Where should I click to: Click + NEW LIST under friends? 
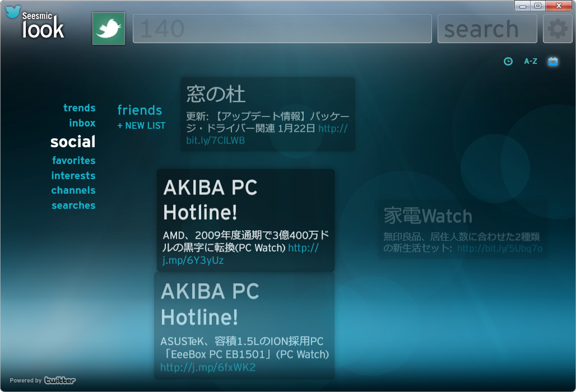click(x=140, y=125)
